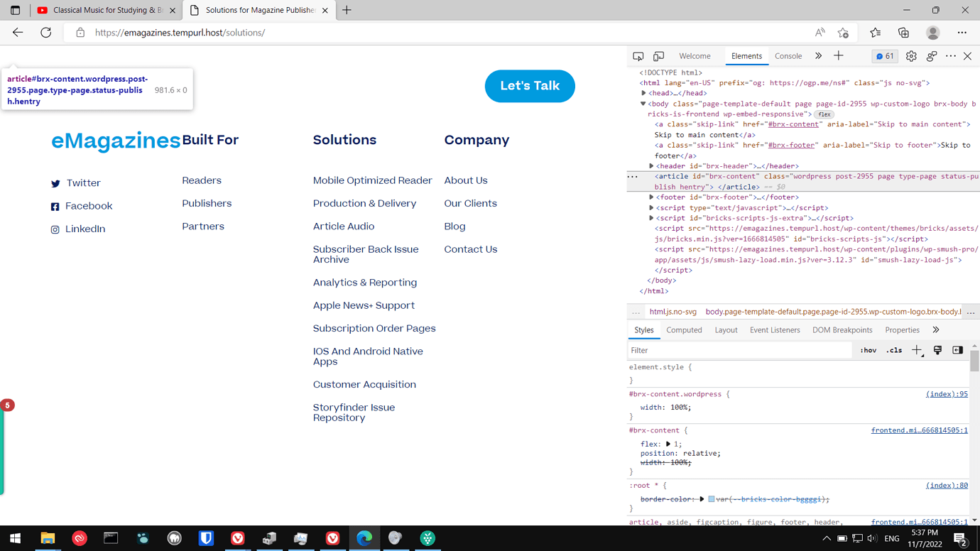Close the DevTools panel
The width and height of the screenshot is (980, 551).
pos(968,56)
